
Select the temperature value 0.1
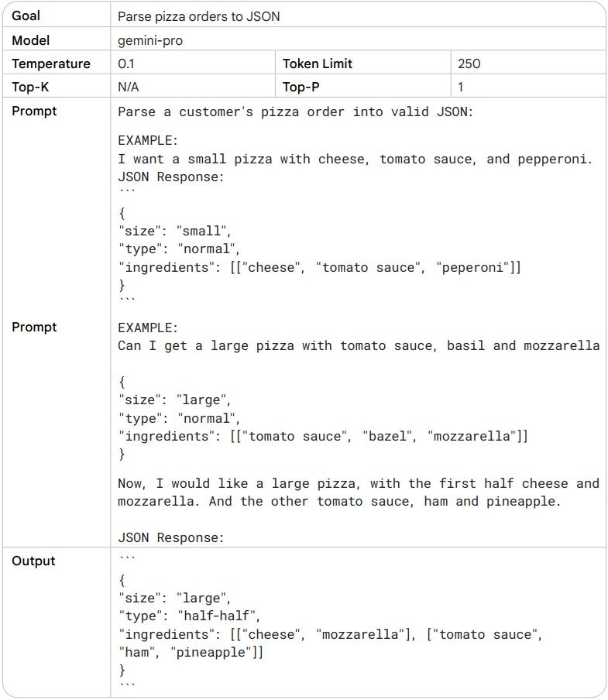126,63
